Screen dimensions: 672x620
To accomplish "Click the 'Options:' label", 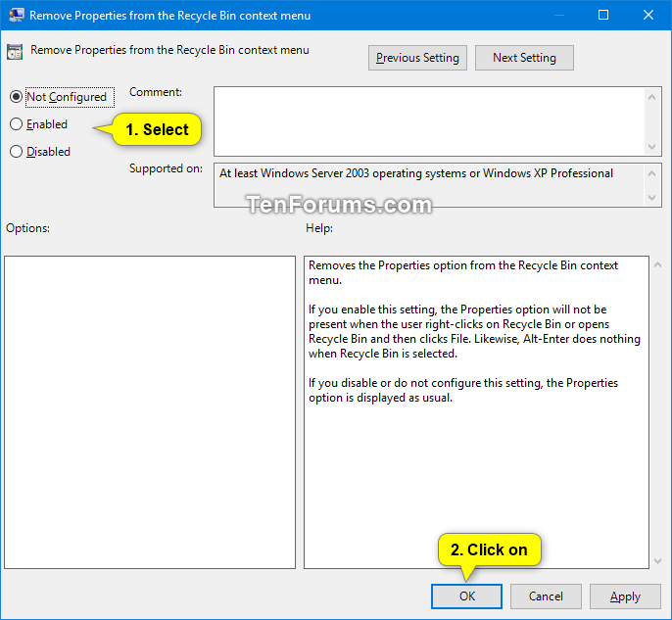I will tap(27, 228).
